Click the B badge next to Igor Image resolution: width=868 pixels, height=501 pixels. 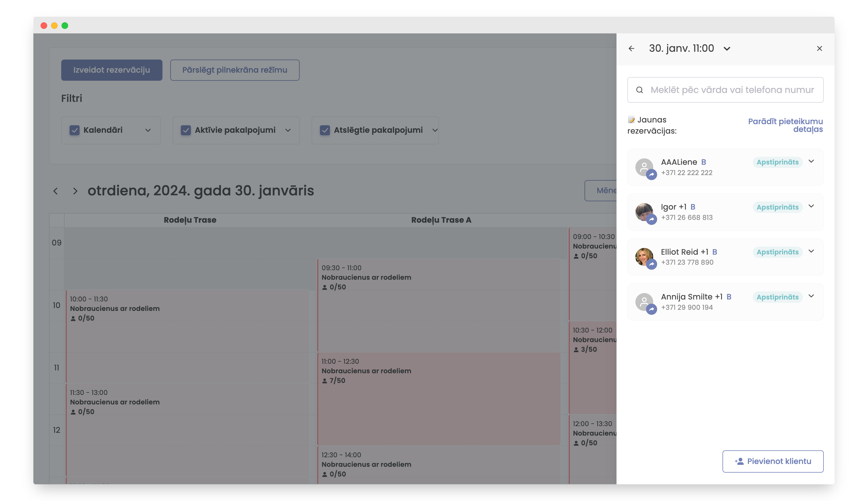[x=693, y=207]
